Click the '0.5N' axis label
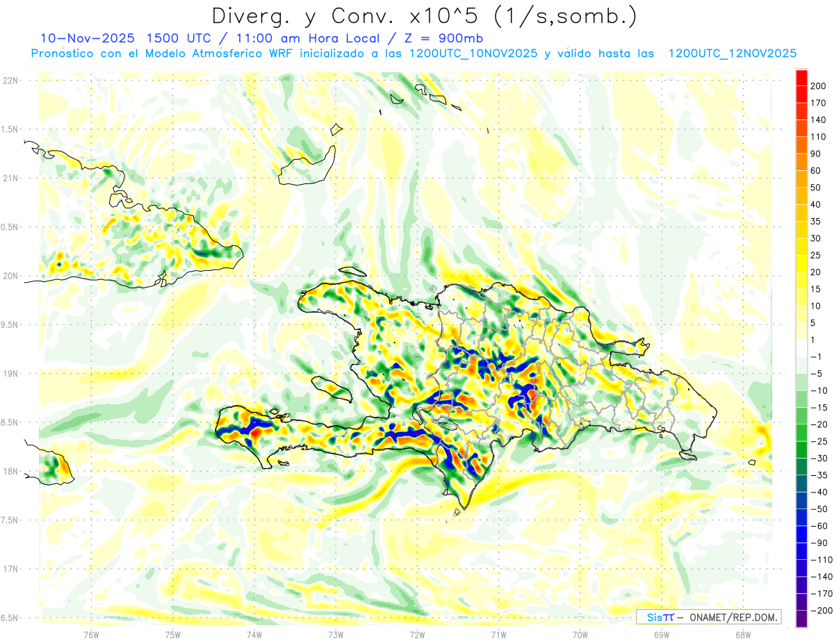Image resolution: width=834 pixels, height=644 pixels. click(10, 226)
